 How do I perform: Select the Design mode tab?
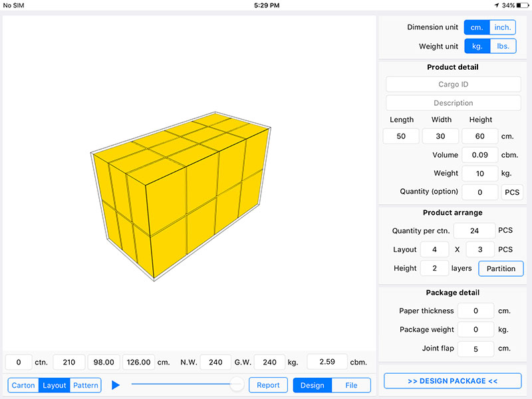tap(313, 385)
